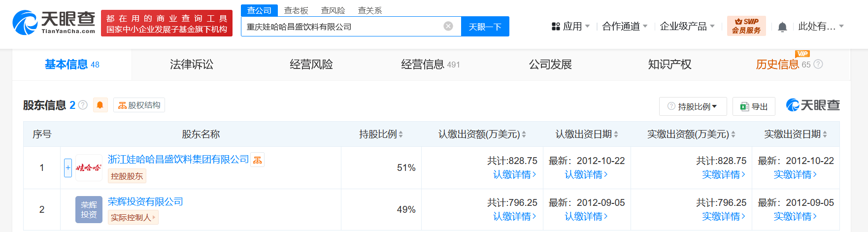The height and width of the screenshot is (232, 868).
Task: Click the 荣辉投资 logo thumbnail
Action: pos(89,209)
